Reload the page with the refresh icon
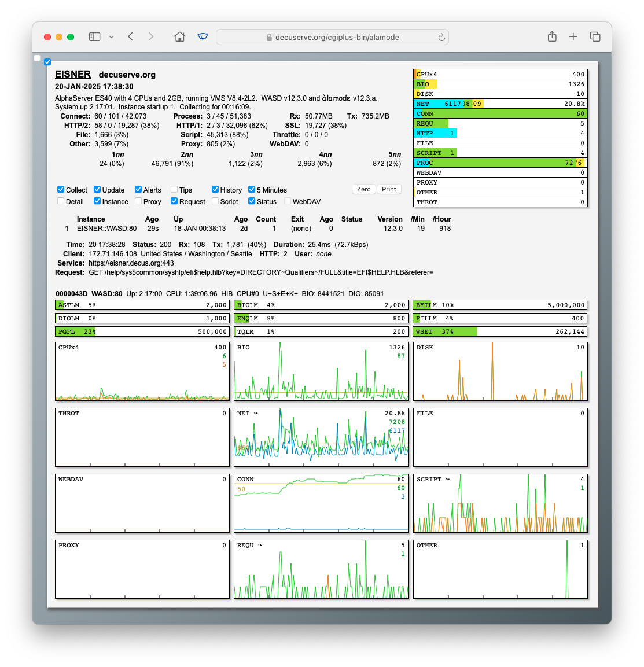 pos(441,38)
